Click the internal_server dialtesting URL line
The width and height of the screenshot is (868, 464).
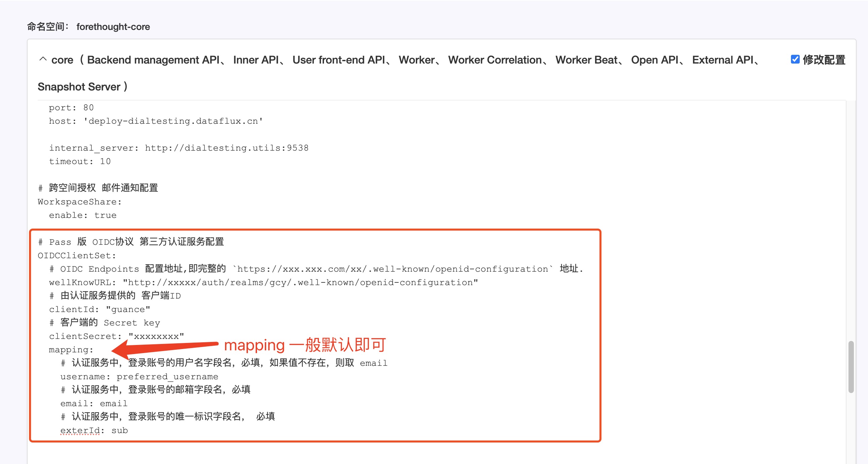(179, 148)
